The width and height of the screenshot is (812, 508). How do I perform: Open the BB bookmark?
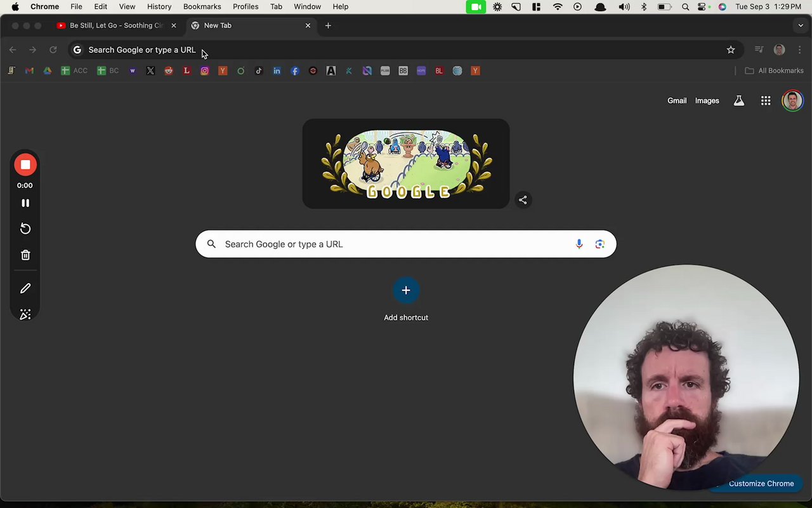click(x=403, y=70)
